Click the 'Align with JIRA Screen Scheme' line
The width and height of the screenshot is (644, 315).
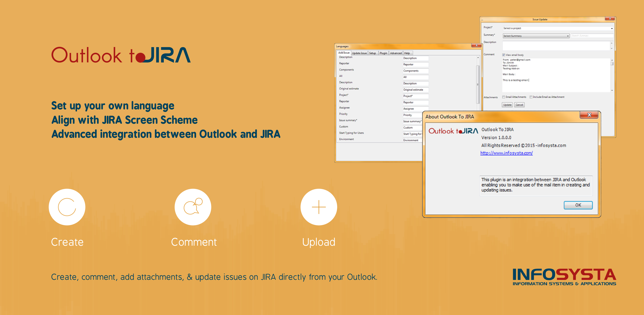click(x=124, y=120)
